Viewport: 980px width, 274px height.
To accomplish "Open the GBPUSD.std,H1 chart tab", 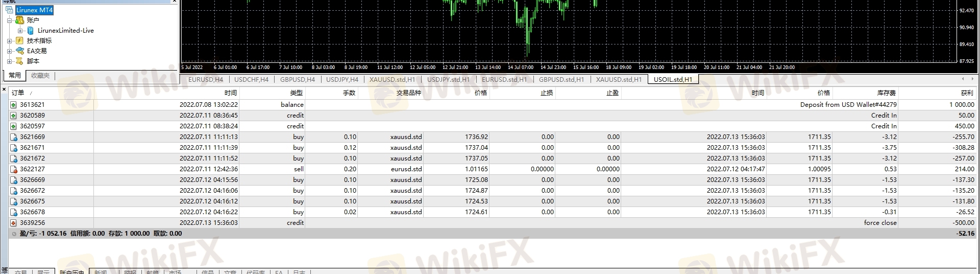I will tap(561, 79).
